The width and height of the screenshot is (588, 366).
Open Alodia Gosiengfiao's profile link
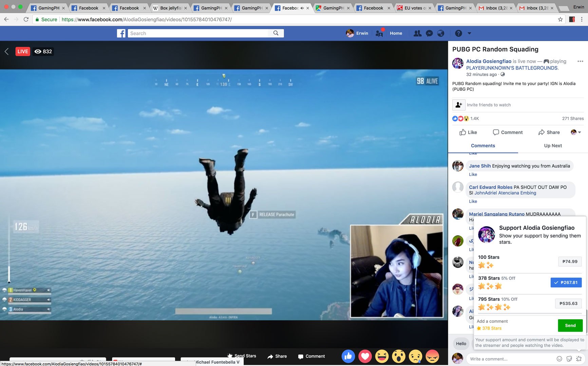pyautogui.click(x=489, y=61)
